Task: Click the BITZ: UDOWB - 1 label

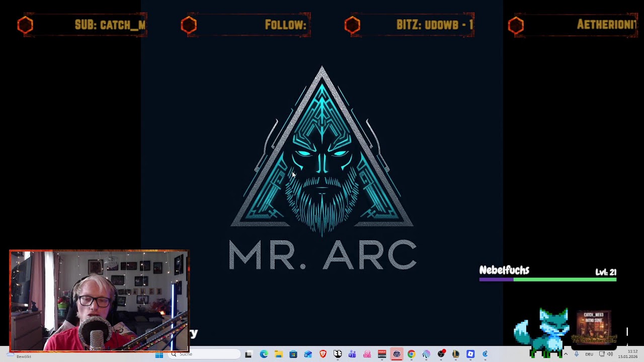Action: 435,25
